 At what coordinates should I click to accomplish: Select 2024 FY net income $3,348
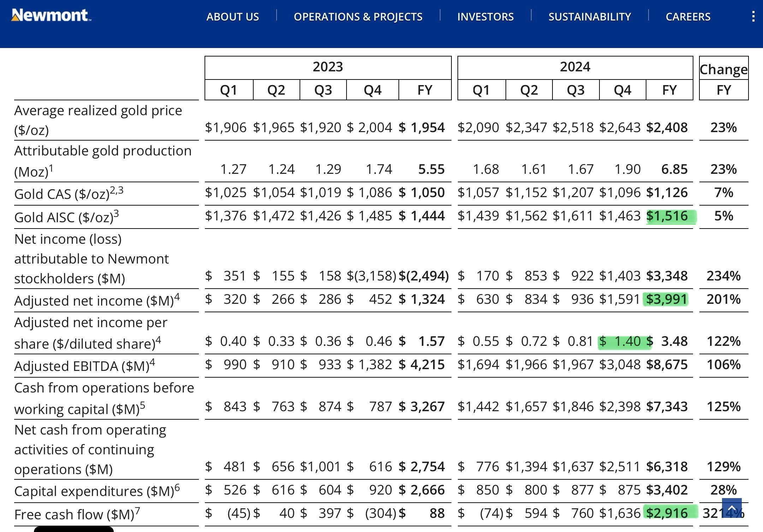click(667, 276)
